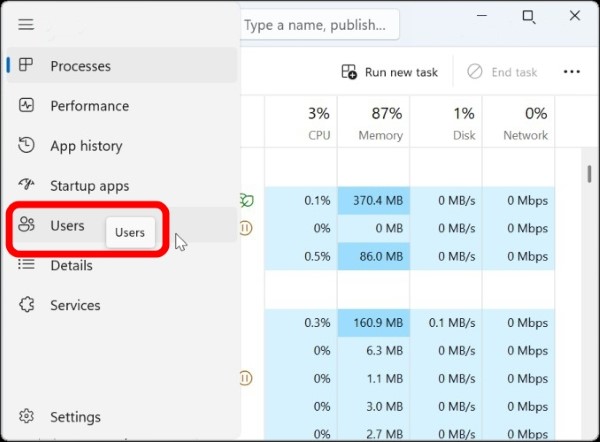Screen dimensions: 600x442
Task: Click the End task button
Action: click(503, 72)
